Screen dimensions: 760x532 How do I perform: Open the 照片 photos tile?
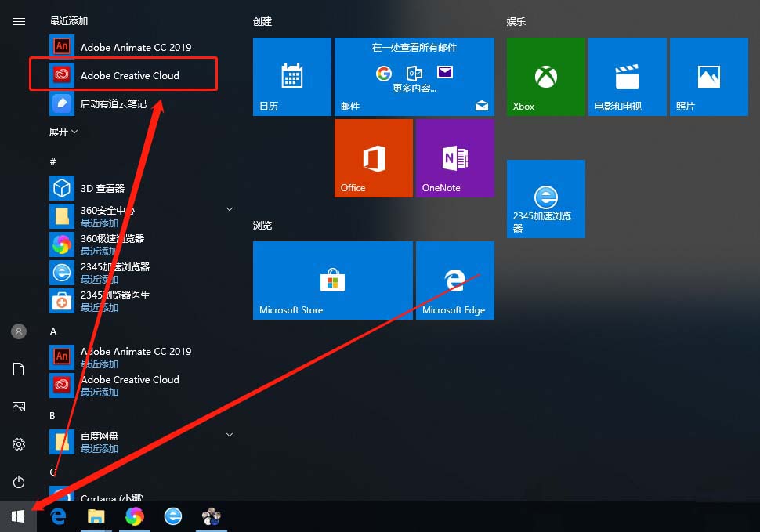708,77
